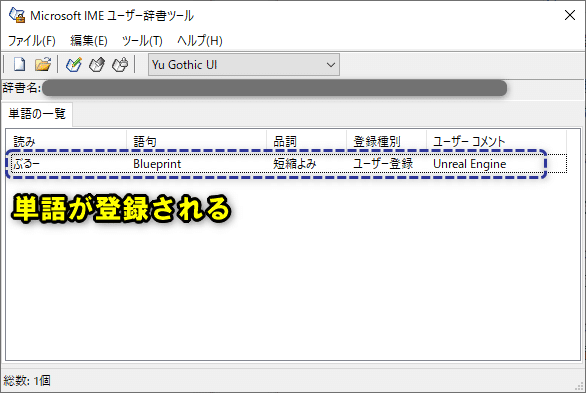Click the 総数: 1個 status bar text
The width and height of the screenshot is (586, 393).
pos(27,381)
